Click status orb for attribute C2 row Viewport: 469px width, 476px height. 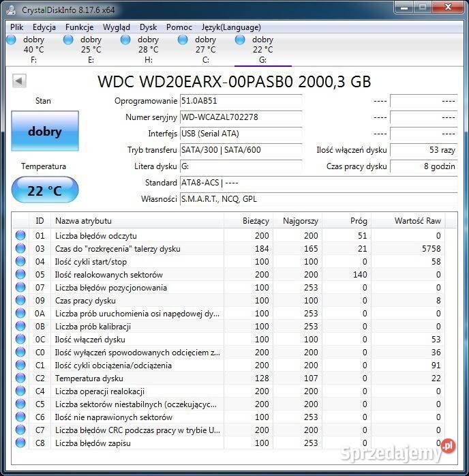pyautogui.click(x=20, y=378)
